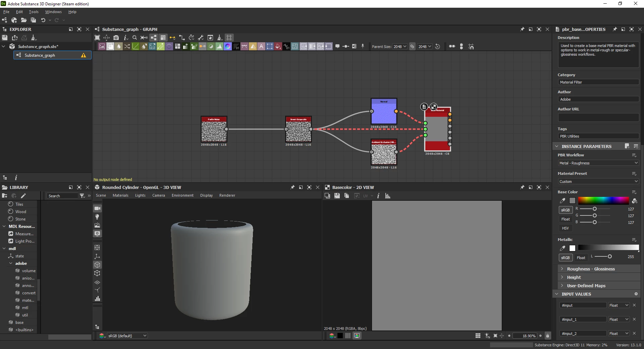Screen dimensions: 644x349
Task: Click the Metallic eyedropper picker
Action: [562, 248]
